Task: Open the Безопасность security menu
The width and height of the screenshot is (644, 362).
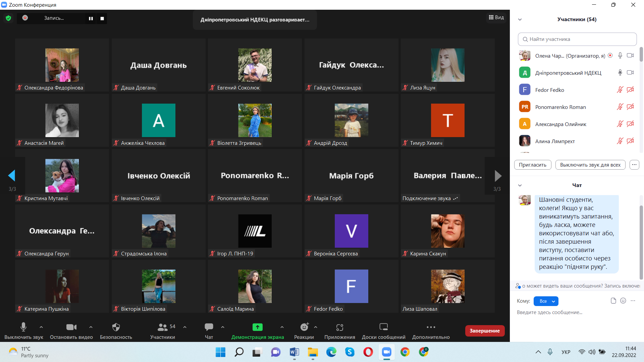Action: pos(116,331)
